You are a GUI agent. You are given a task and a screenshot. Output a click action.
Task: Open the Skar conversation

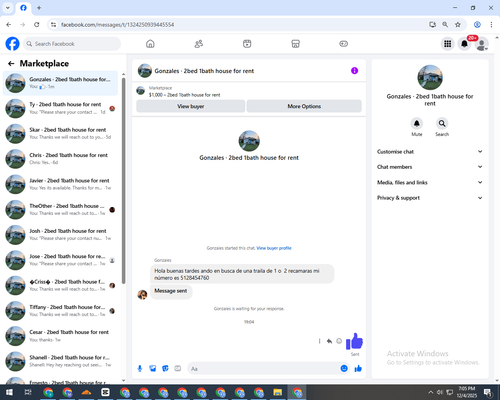point(60,134)
